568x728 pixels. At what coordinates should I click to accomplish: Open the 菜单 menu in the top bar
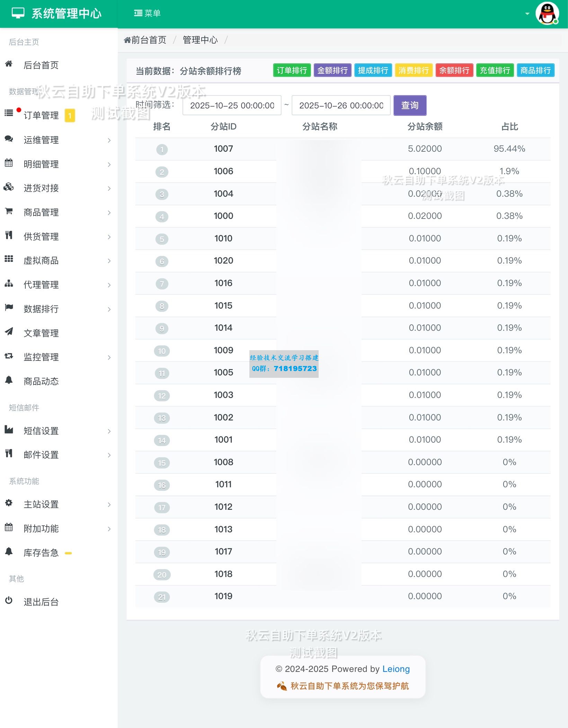tap(147, 13)
